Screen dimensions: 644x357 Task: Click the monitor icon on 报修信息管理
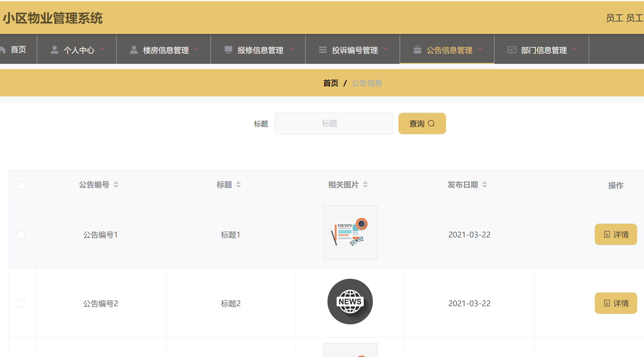pos(228,49)
